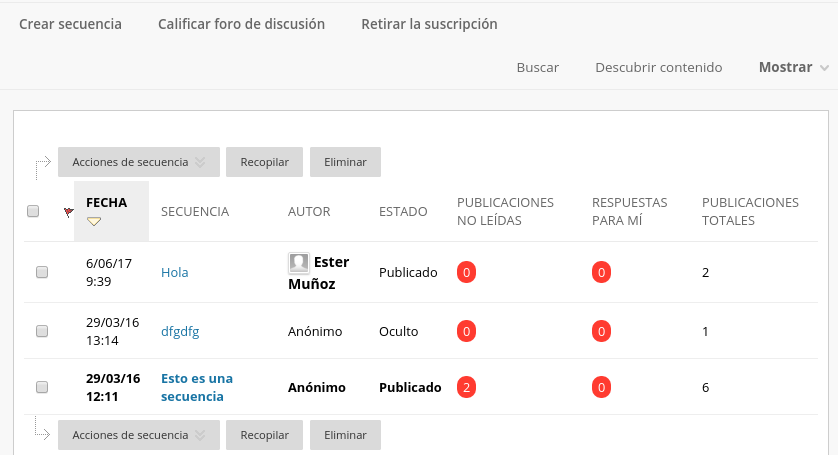This screenshot has width=838, height=455.
Task: Click Crear secuencia in the action bar
Action: click(70, 24)
